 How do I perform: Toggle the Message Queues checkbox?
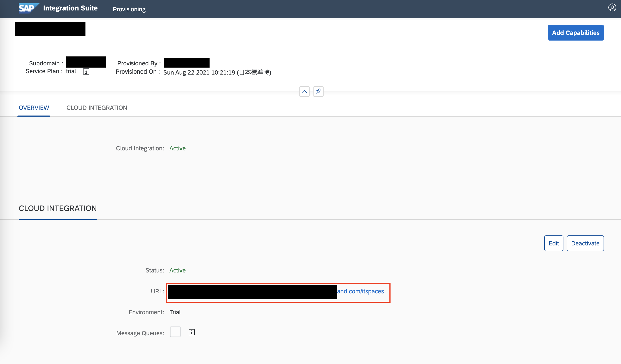(175, 332)
